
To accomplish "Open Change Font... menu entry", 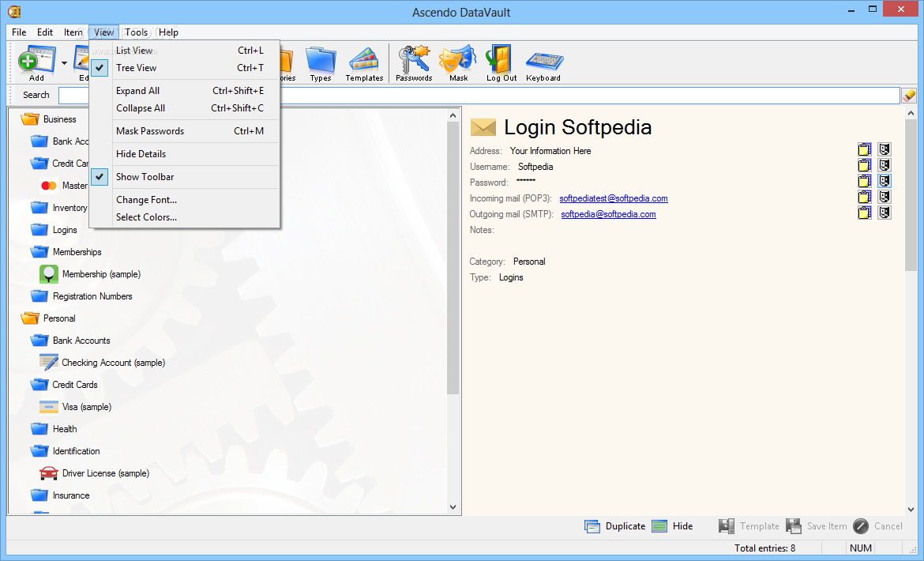I will [185, 201].
